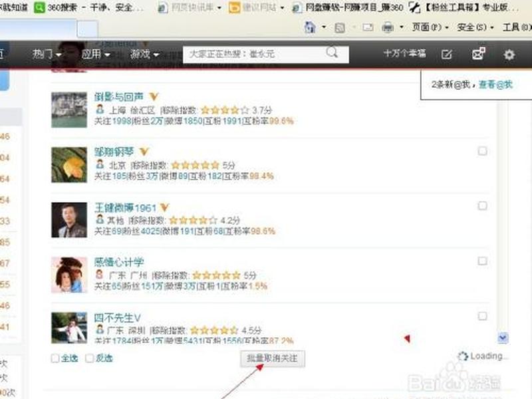Expand the 网页快讯库 bookmark dropdown
Image resolution: width=532 pixels, height=399 pixels.
(x=219, y=7)
